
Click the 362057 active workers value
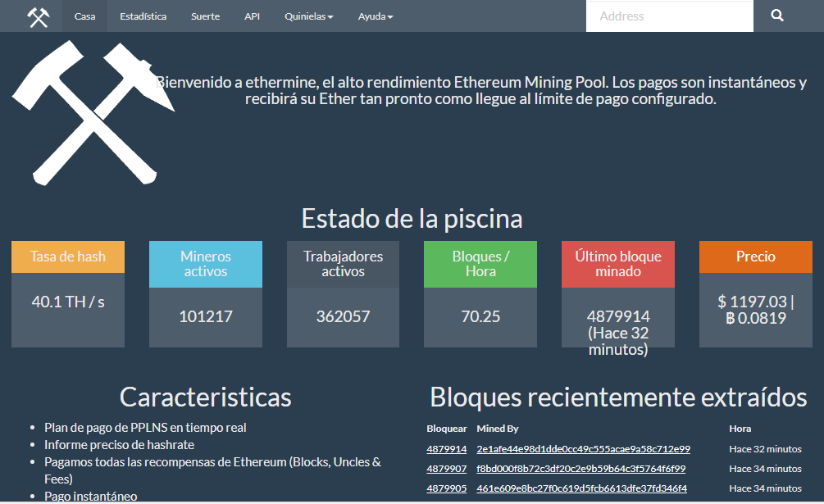pyautogui.click(x=344, y=316)
